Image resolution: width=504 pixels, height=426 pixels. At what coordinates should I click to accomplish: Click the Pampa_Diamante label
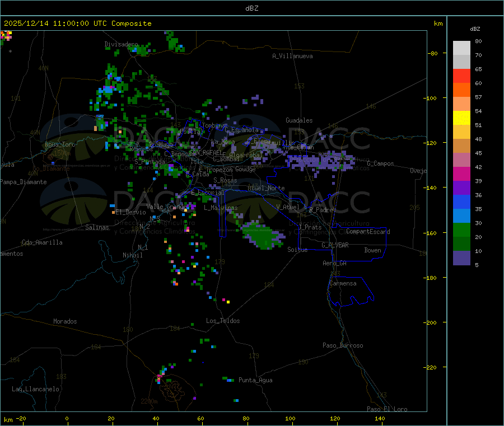[24, 182]
